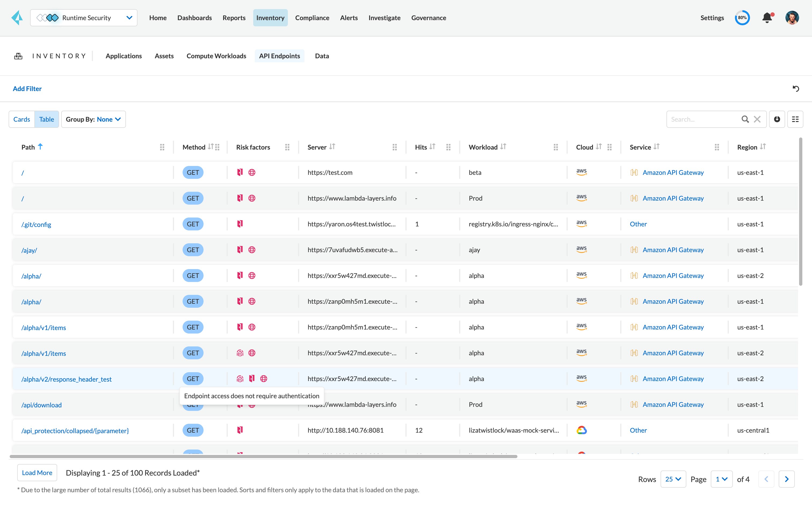Click the reset filters undo icon
The height and width of the screenshot is (507, 812).
point(796,88)
